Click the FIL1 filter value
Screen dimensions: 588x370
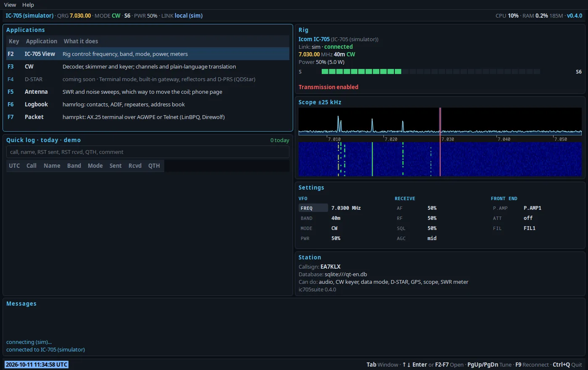[530, 228]
